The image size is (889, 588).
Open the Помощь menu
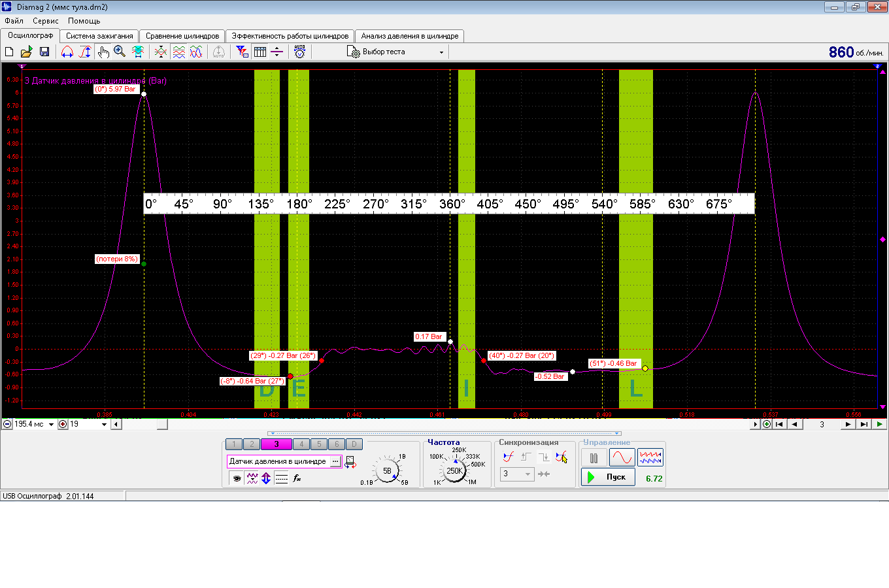pyautogui.click(x=84, y=21)
